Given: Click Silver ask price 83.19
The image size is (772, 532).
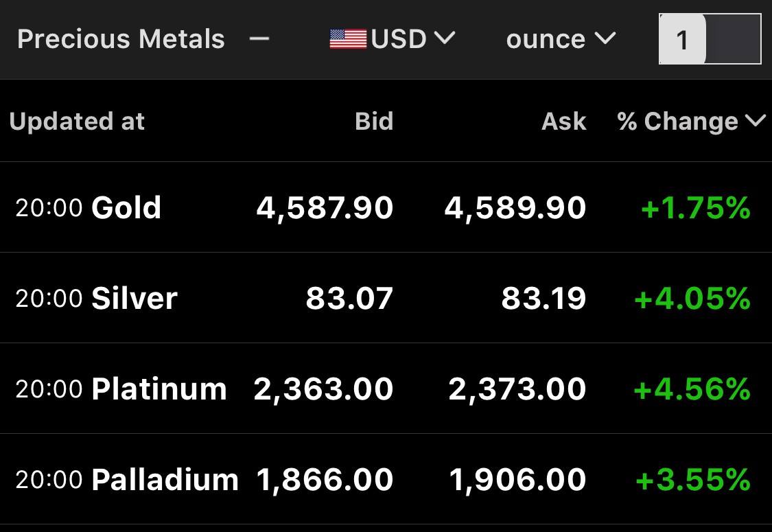Looking at the screenshot, I should coord(543,298).
